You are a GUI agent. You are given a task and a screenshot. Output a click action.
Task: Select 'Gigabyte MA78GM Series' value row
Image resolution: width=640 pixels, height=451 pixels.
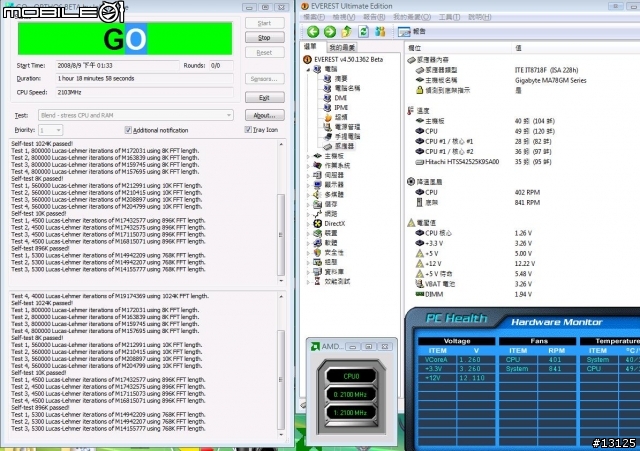point(551,80)
